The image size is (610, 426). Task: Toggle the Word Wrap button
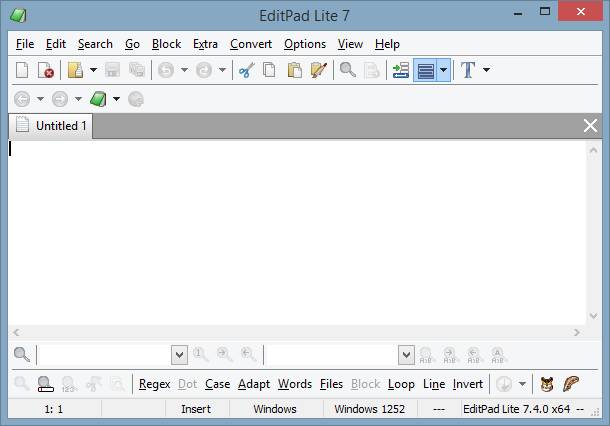click(x=425, y=70)
